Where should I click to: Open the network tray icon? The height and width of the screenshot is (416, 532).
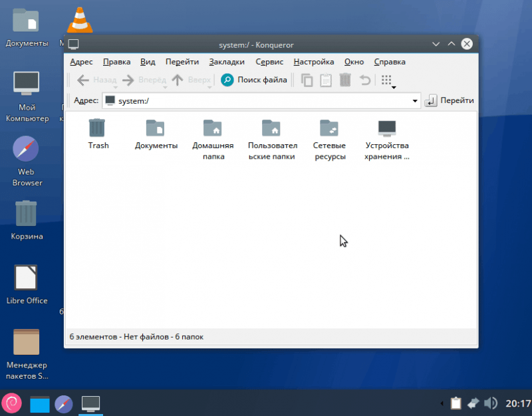coord(473,403)
